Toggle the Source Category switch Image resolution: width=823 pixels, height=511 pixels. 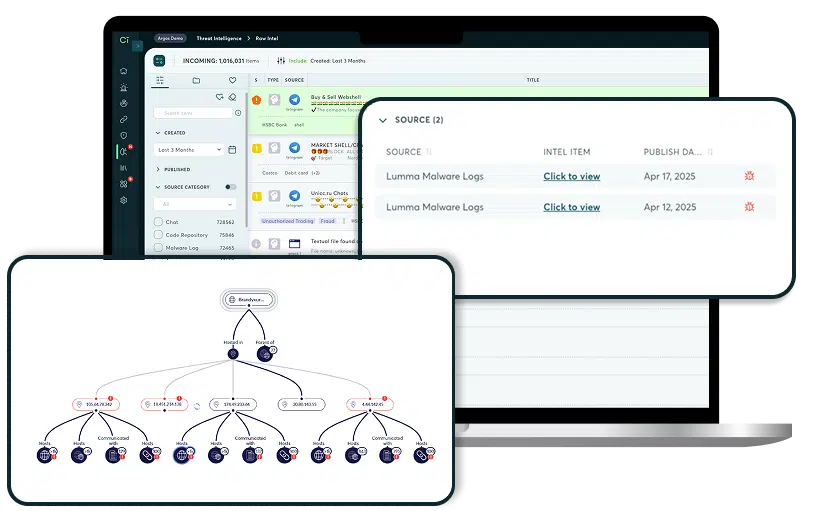[231, 187]
